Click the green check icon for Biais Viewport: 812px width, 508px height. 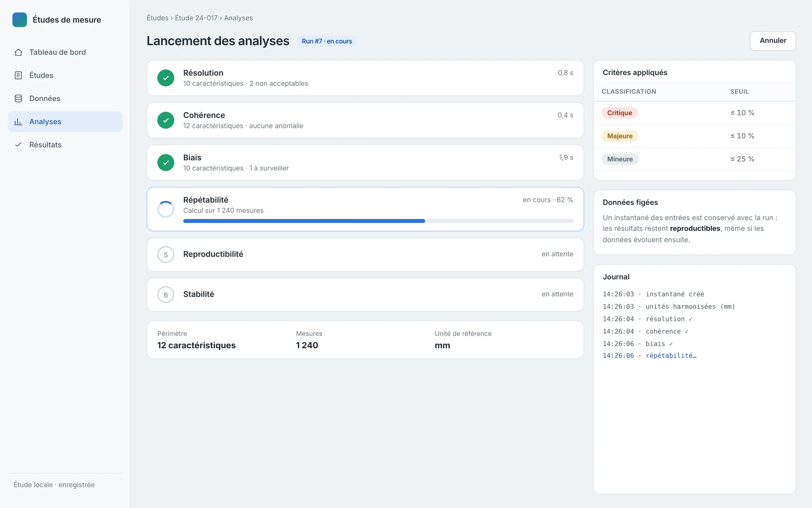pos(166,163)
